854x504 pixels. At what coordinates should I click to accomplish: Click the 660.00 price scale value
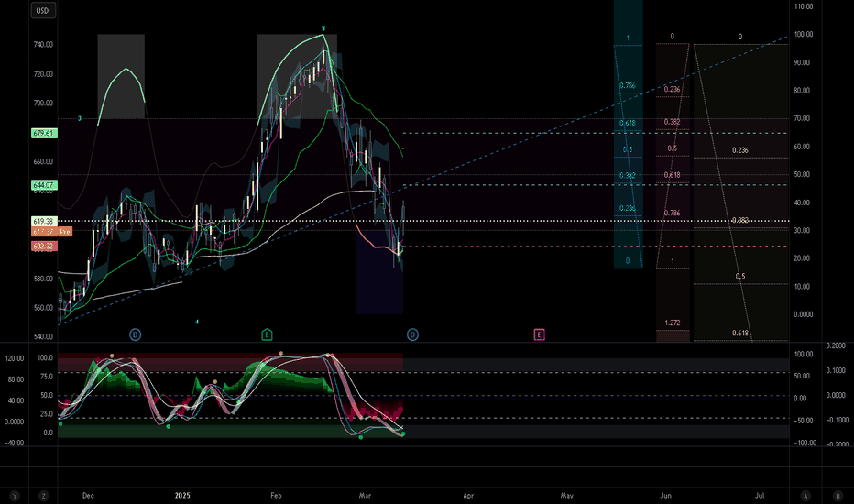point(44,162)
